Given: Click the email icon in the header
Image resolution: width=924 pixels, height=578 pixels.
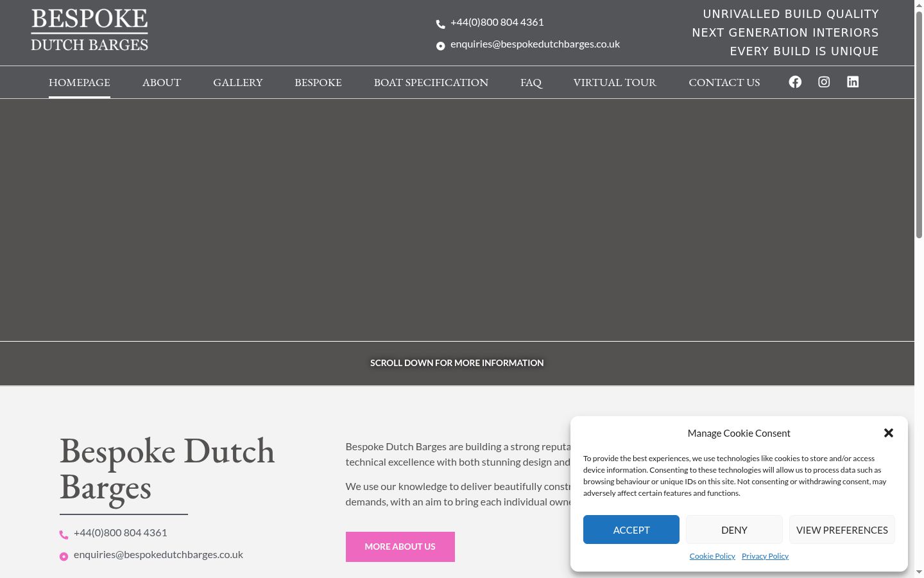Looking at the screenshot, I should click(440, 46).
